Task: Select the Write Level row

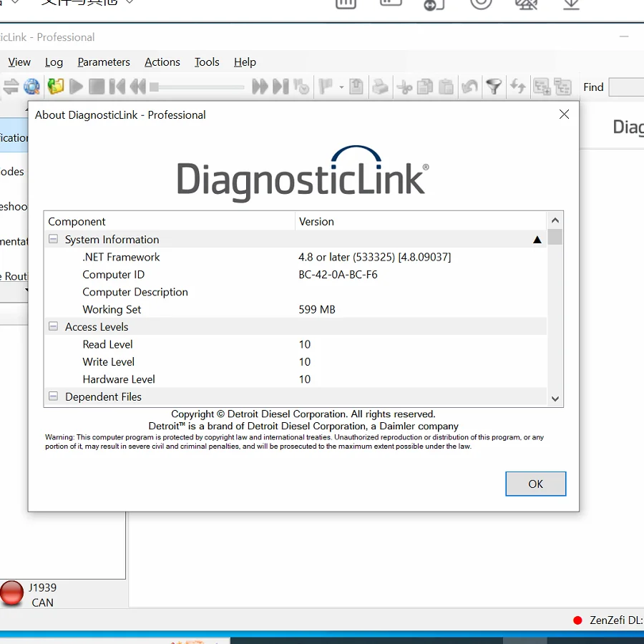Action: (296, 362)
